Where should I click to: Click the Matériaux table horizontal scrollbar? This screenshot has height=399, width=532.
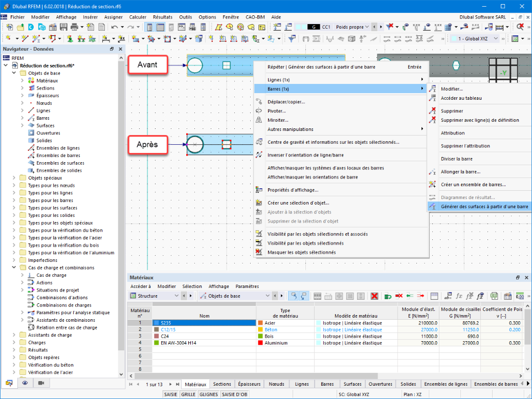[x=256, y=376]
